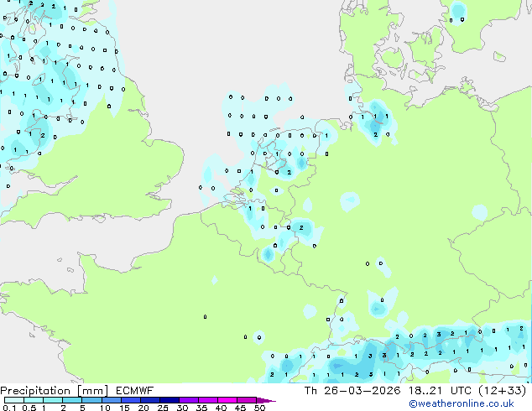Click the 1–2 mm legend color swatch
Image resolution: width=532 pixels, height=411 pixels.
click(x=53, y=400)
